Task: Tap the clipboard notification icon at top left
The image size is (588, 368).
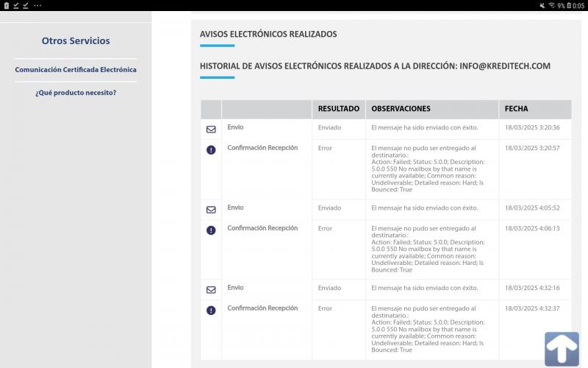Action: (7, 5)
